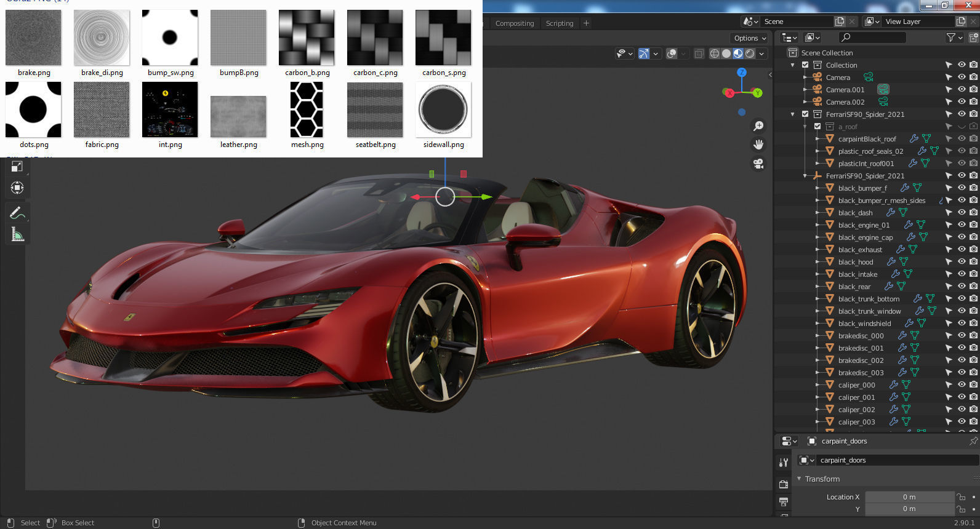Collapse the Transform panel
This screenshot has width=980, height=529.
click(x=800, y=479)
